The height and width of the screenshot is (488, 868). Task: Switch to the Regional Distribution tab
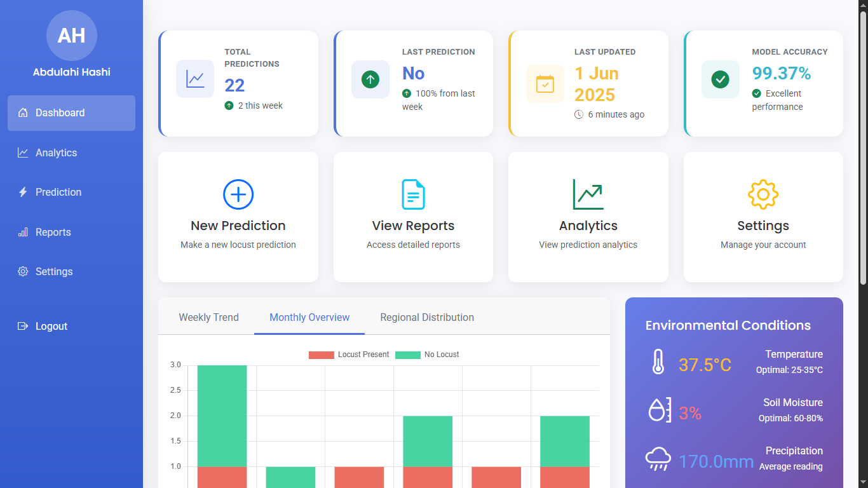click(427, 317)
